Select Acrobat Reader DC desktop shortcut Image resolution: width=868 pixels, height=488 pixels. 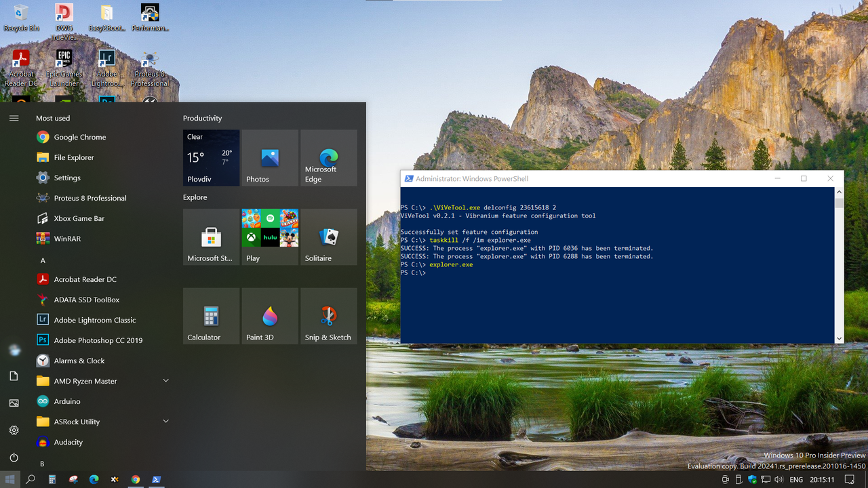[21, 68]
